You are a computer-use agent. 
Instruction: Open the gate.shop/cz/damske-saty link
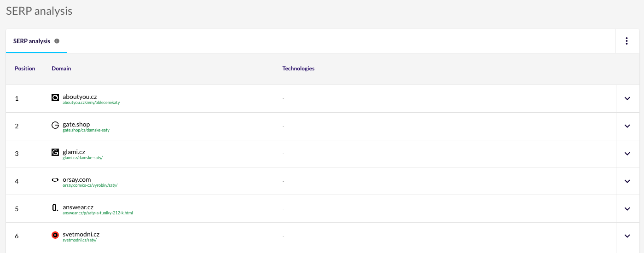click(x=86, y=130)
